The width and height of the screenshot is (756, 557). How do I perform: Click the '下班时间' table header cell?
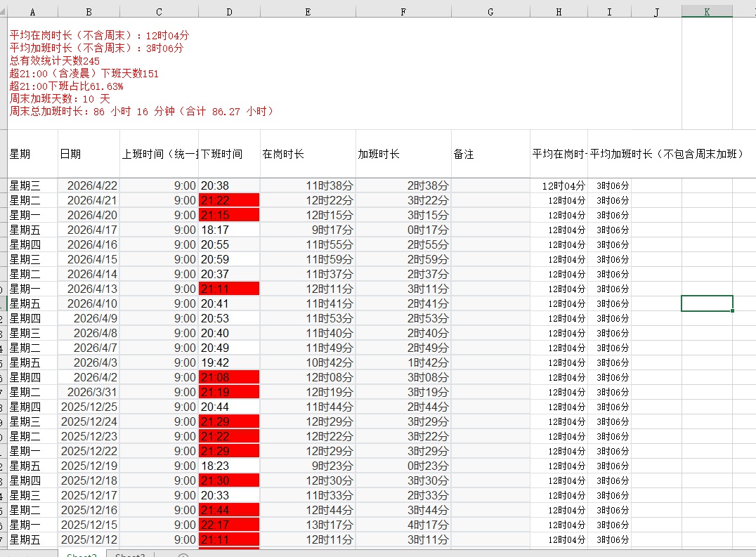(229, 154)
